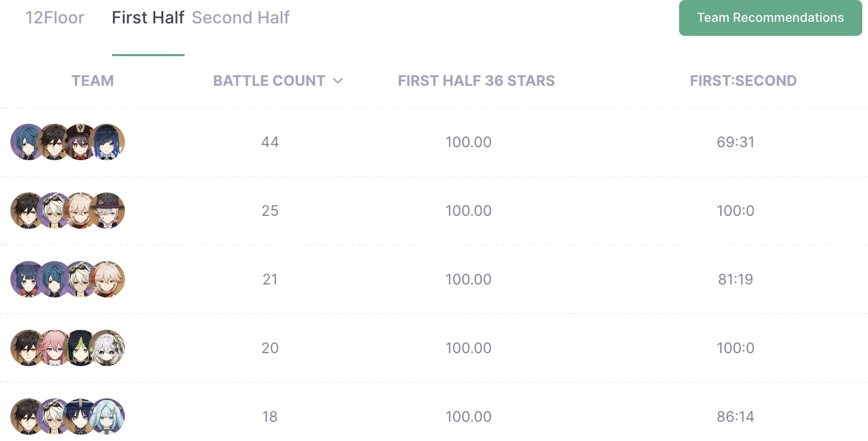Sort by the Battle Count column header
The height and width of the screenshot is (441, 868).
coord(269,81)
